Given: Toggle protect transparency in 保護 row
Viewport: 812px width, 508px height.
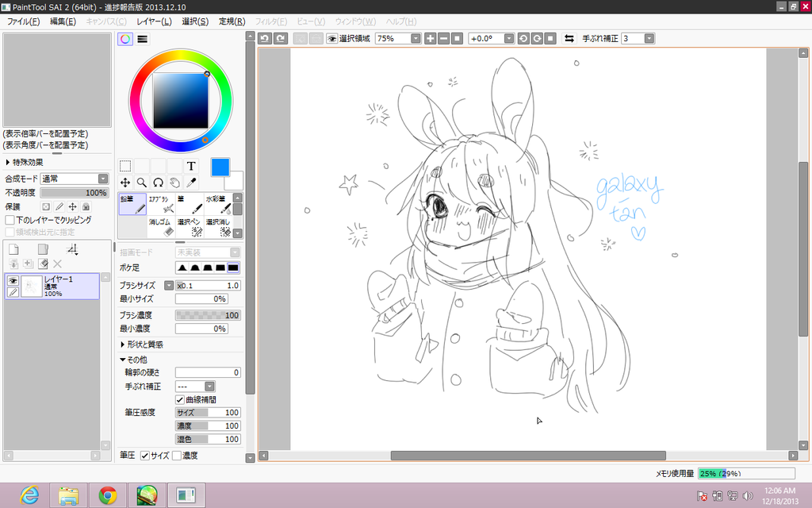Looking at the screenshot, I should pyautogui.click(x=46, y=206).
